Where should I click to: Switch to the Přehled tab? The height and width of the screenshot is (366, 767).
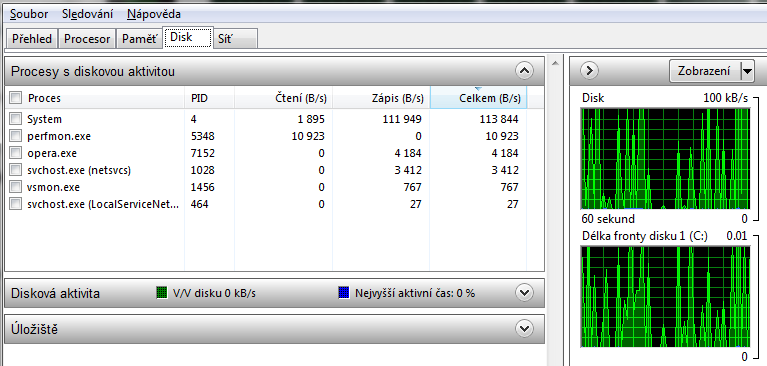click(32, 39)
